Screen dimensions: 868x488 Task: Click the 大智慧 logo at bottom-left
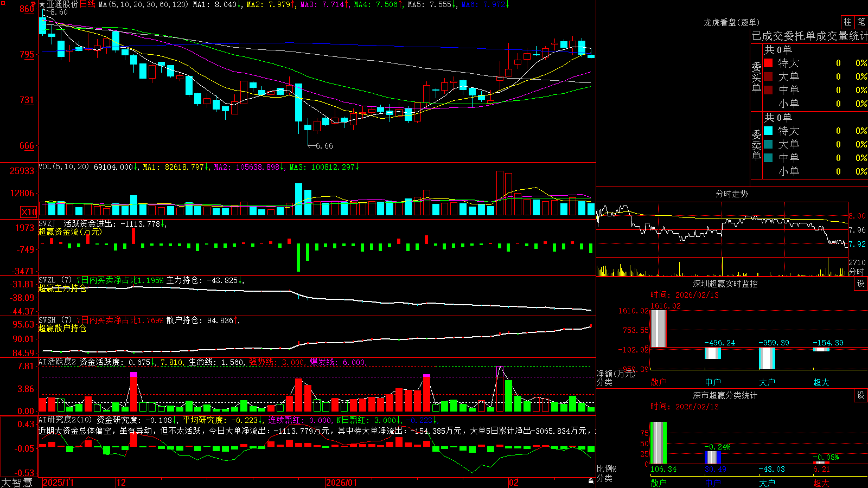17,482
